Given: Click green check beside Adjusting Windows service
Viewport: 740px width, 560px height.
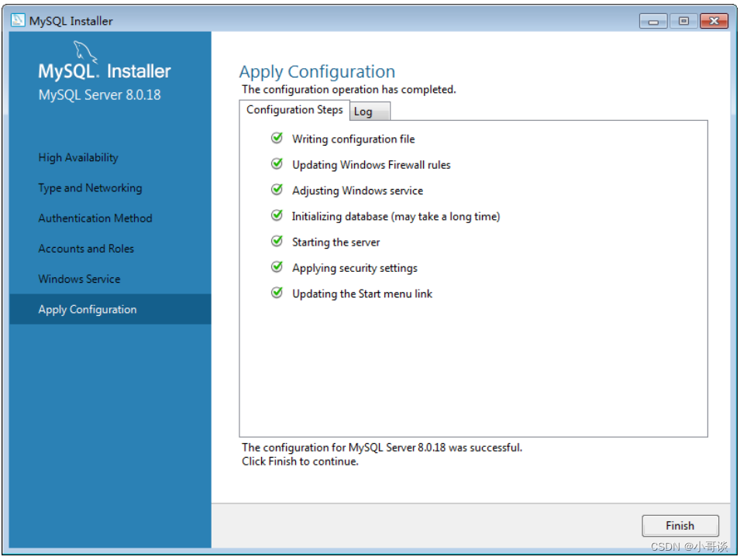Looking at the screenshot, I should tap(277, 190).
